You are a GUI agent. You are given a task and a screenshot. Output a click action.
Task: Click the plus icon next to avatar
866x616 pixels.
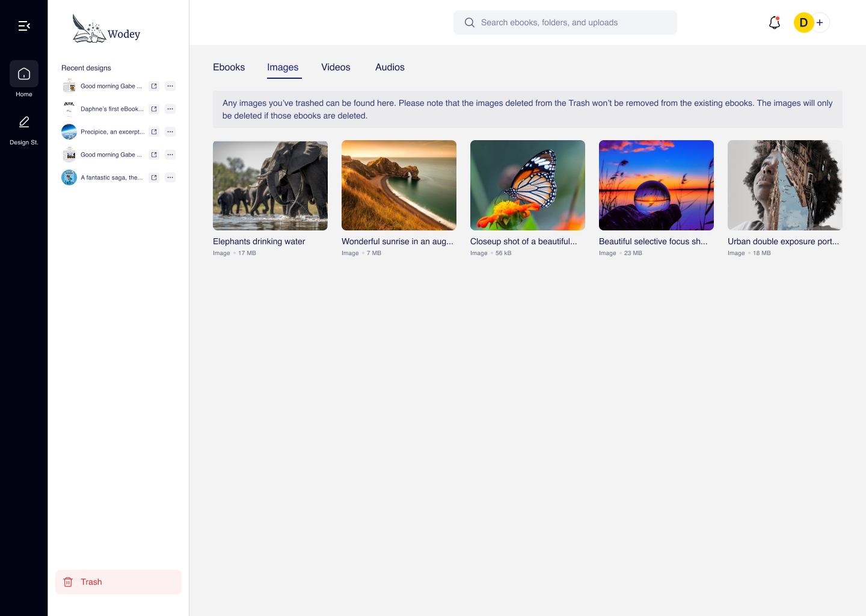pyautogui.click(x=820, y=23)
